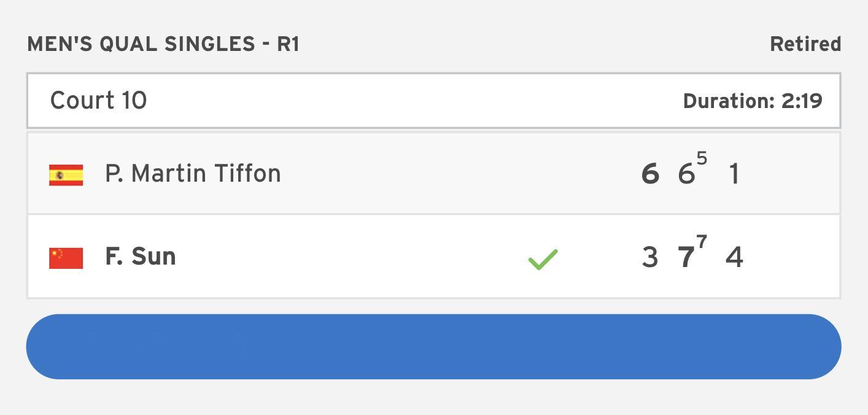Click Sun's second set score 7
Image resolution: width=868 pixels, height=415 pixels.
pos(686,257)
